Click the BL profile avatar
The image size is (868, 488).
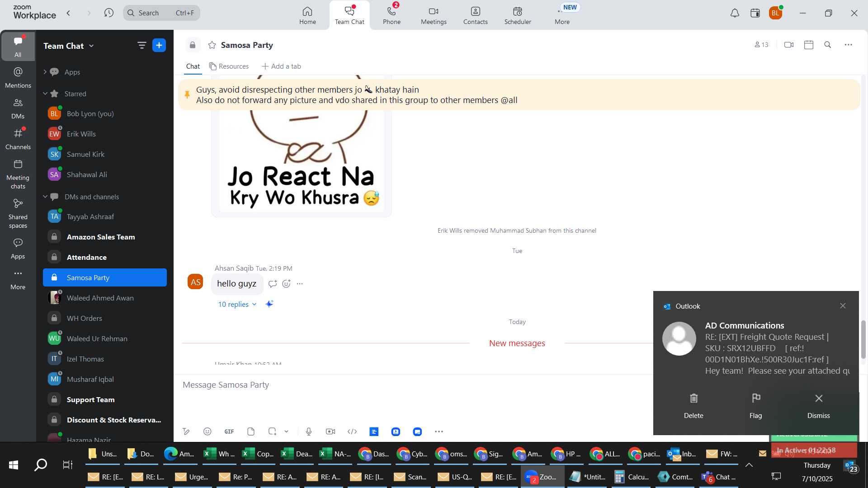775,13
